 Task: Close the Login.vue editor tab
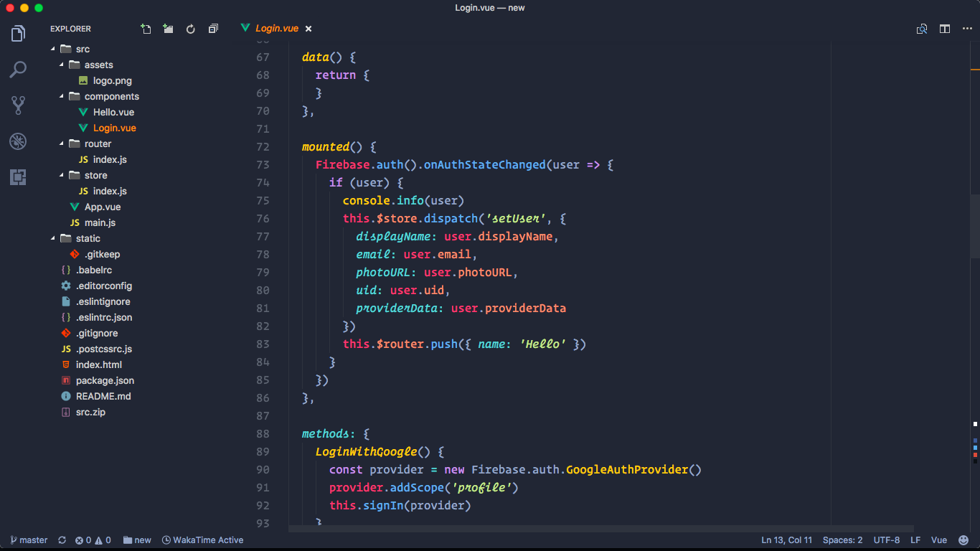point(308,29)
